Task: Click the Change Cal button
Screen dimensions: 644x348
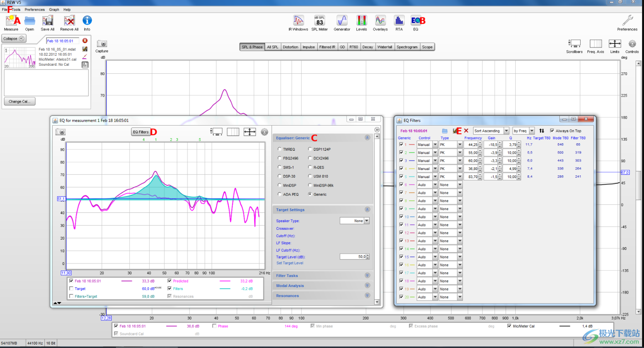Action: point(19,102)
